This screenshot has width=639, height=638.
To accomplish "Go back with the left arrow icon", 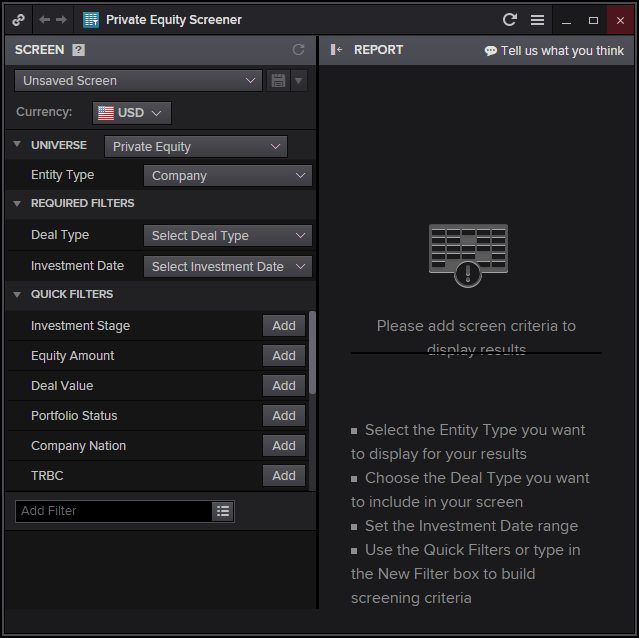I will [x=44, y=19].
